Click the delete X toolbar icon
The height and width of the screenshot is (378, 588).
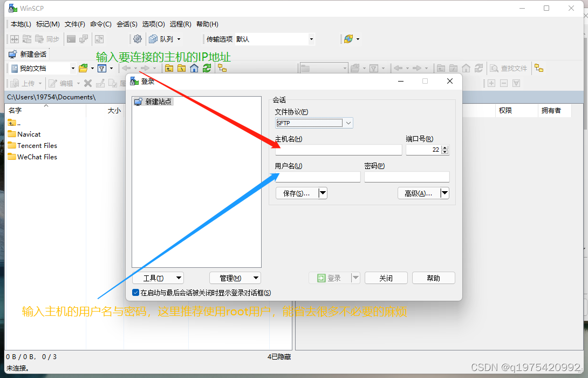click(x=88, y=83)
